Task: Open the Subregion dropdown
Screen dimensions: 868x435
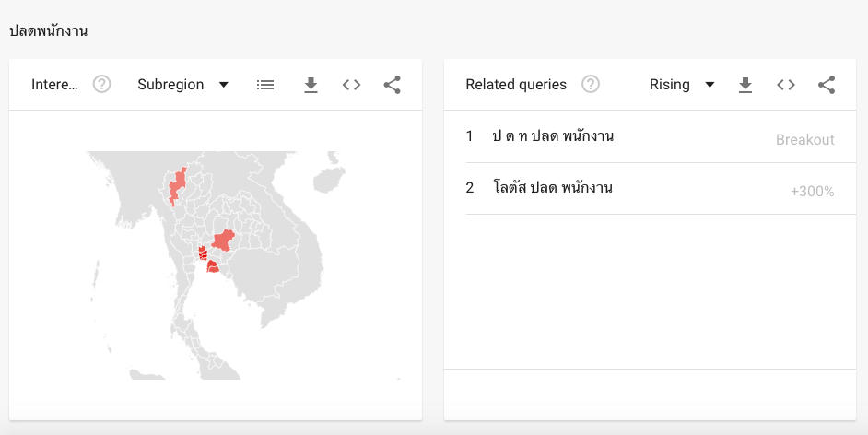Action: [182, 85]
